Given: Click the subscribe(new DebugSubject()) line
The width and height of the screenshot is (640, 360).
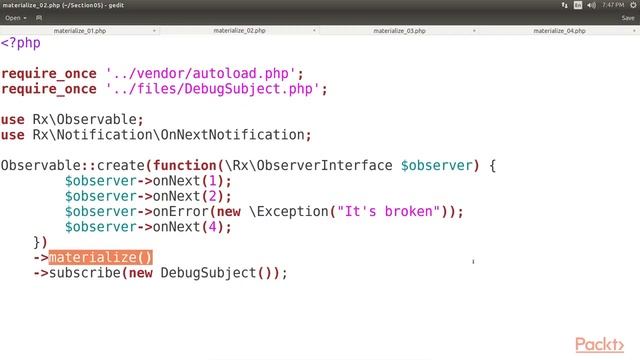Looking at the screenshot, I should coord(160,273).
